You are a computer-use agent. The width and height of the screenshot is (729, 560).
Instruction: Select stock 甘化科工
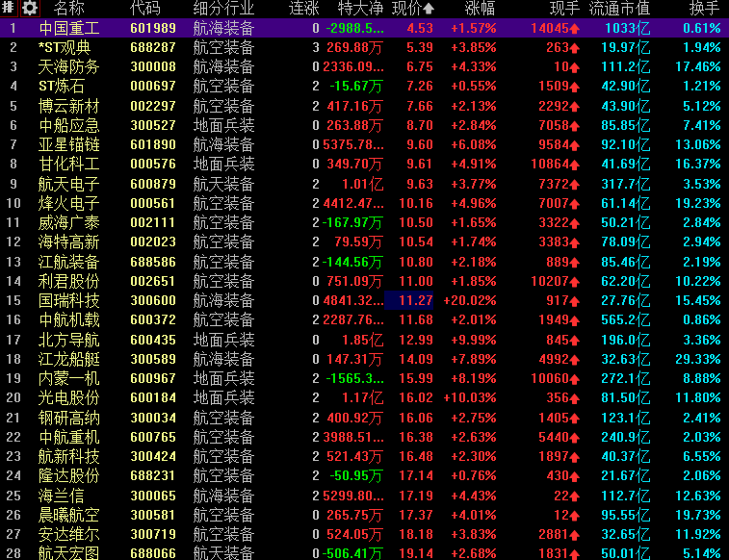(68, 164)
